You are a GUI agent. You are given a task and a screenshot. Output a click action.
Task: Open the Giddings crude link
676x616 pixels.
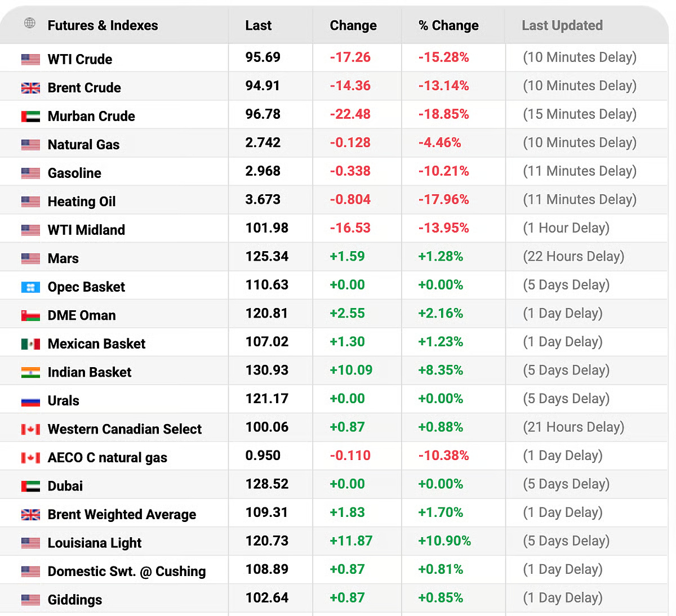click(75, 600)
